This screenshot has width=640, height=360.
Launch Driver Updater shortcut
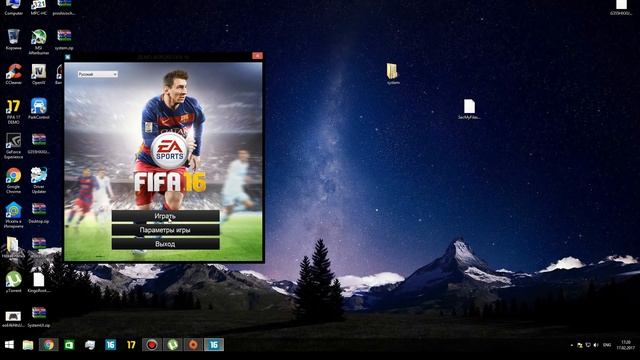[39, 180]
